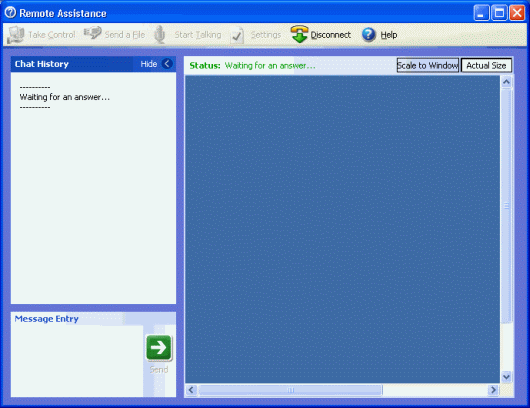Image resolution: width=530 pixels, height=408 pixels.
Task: Click the Start Talking label
Action: [198, 35]
